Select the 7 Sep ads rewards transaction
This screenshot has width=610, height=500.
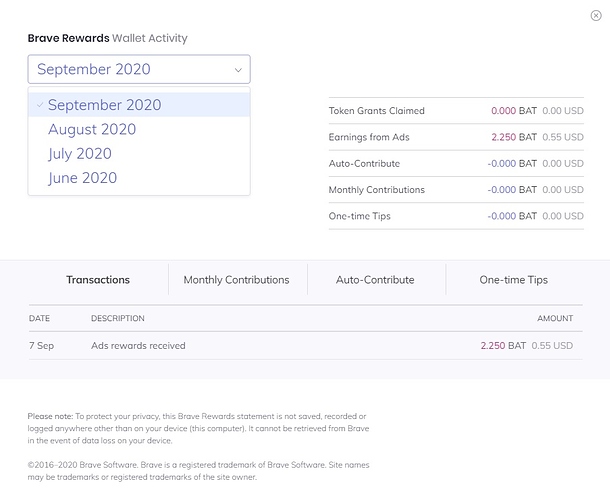point(300,346)
